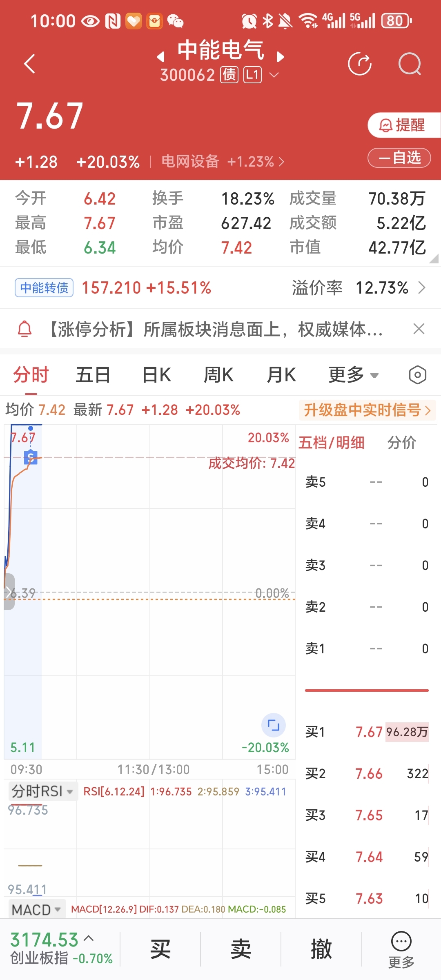Tap the 成交均价: 7.42 label
Screen dimensions: 441x980
tap(252, 463)
